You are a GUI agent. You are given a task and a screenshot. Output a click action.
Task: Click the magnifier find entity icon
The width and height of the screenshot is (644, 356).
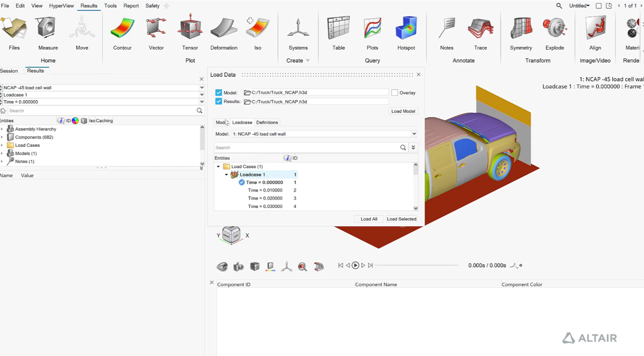303,267
